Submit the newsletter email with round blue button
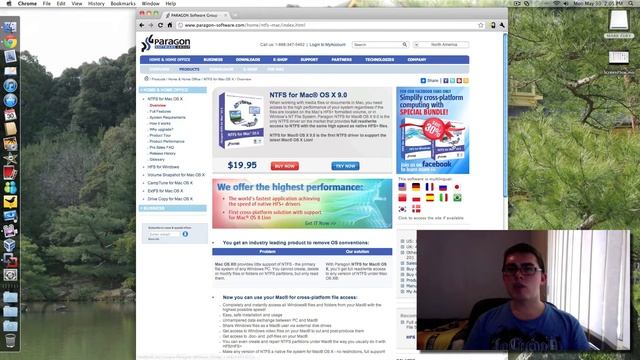The image size is (640, 360). (185, 234)
